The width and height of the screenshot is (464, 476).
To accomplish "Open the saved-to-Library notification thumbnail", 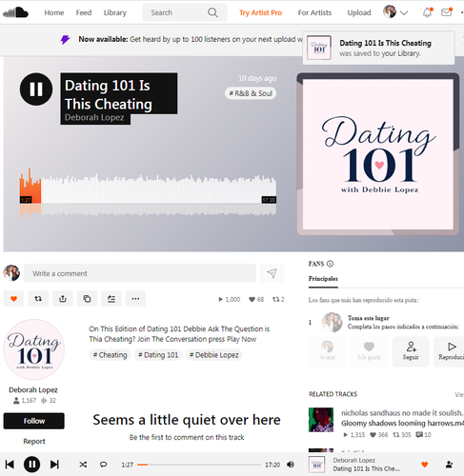I will 319,48.
